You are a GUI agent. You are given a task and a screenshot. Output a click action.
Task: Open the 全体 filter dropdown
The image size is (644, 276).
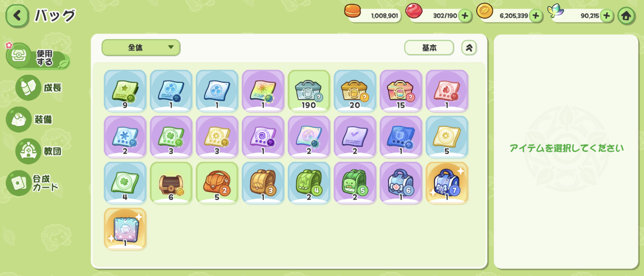141,47
